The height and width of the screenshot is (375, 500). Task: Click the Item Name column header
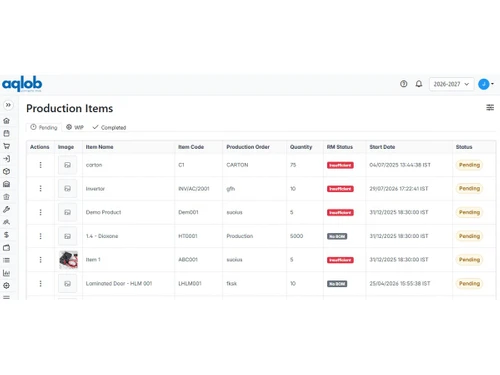coord(99,147)
